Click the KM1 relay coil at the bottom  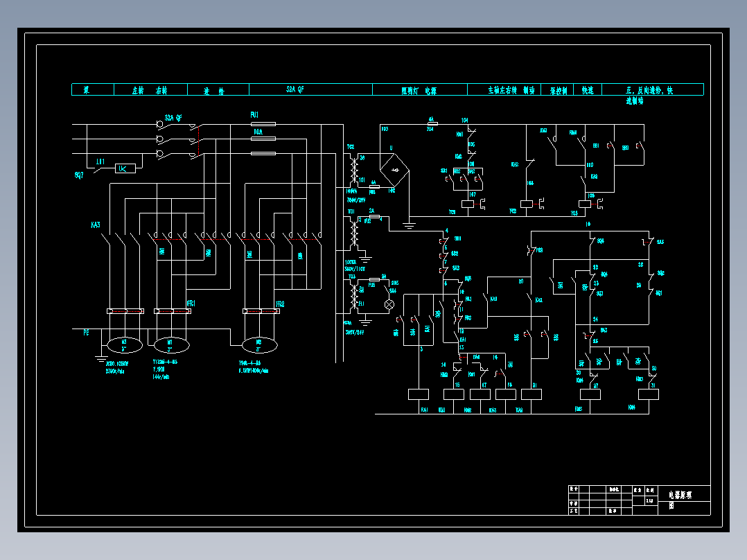tap(454, 394)
